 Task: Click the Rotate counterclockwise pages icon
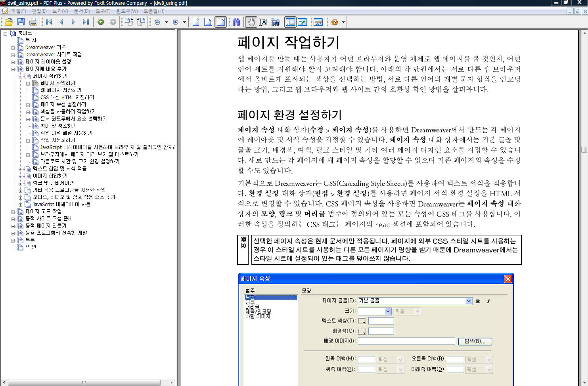click(x=141, y=22)
